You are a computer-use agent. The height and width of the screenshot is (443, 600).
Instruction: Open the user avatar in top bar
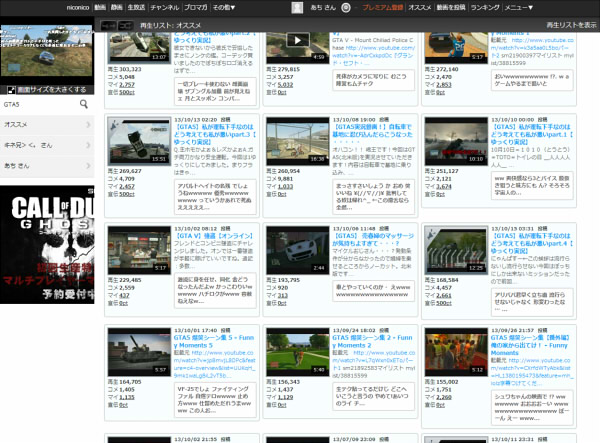coord(297,7)
